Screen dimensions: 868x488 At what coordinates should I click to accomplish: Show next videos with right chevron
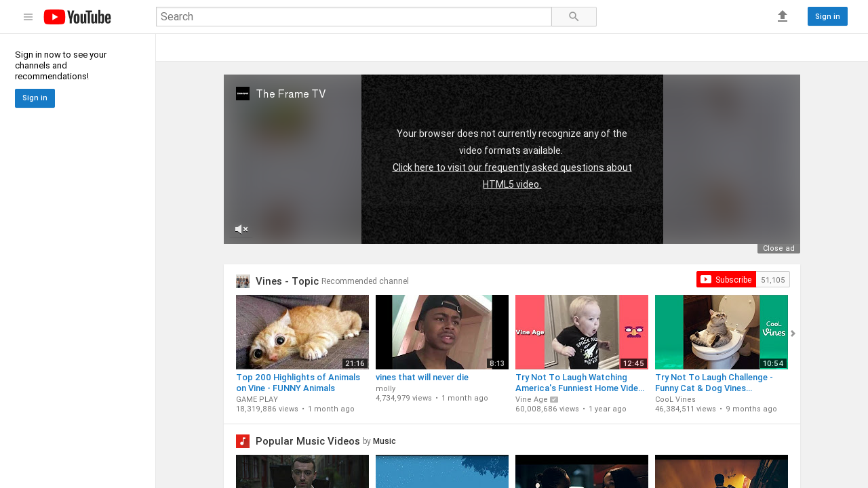[793, 333]
